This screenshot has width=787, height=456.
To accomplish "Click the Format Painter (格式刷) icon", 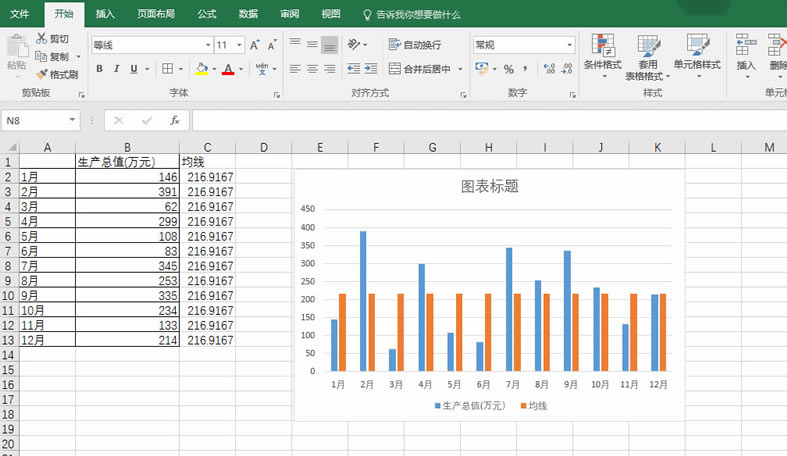I will [x=42, y=74].
